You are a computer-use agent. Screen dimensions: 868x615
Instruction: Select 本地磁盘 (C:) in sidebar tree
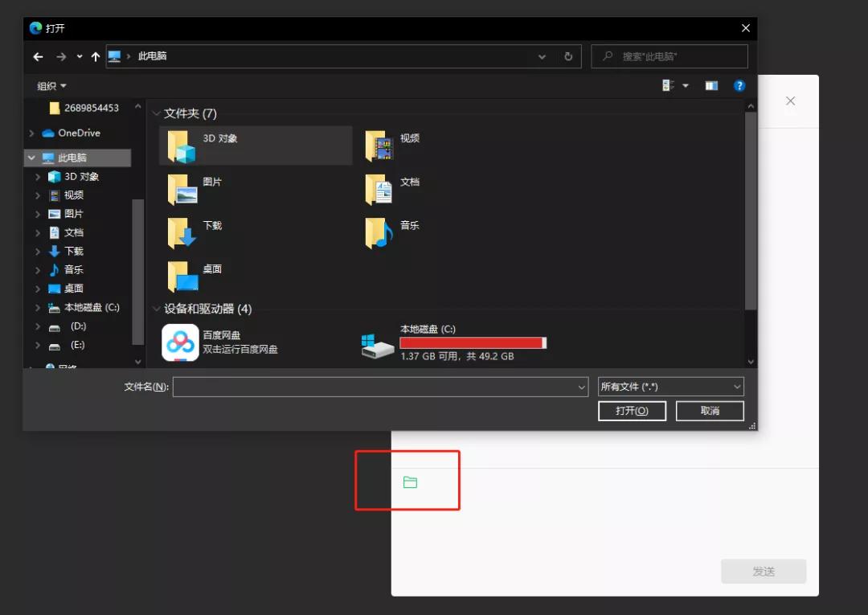click(x=84, y=307)
